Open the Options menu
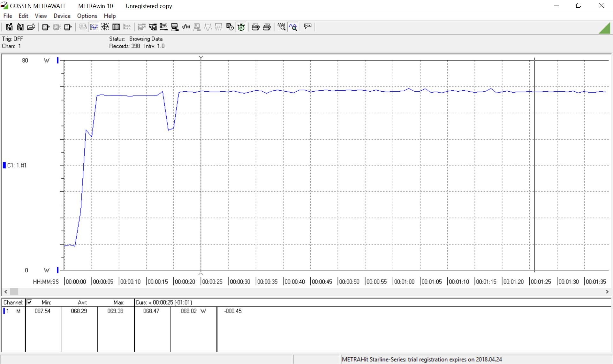Viewport: 613px width, 364px height. tap(87, 16)
